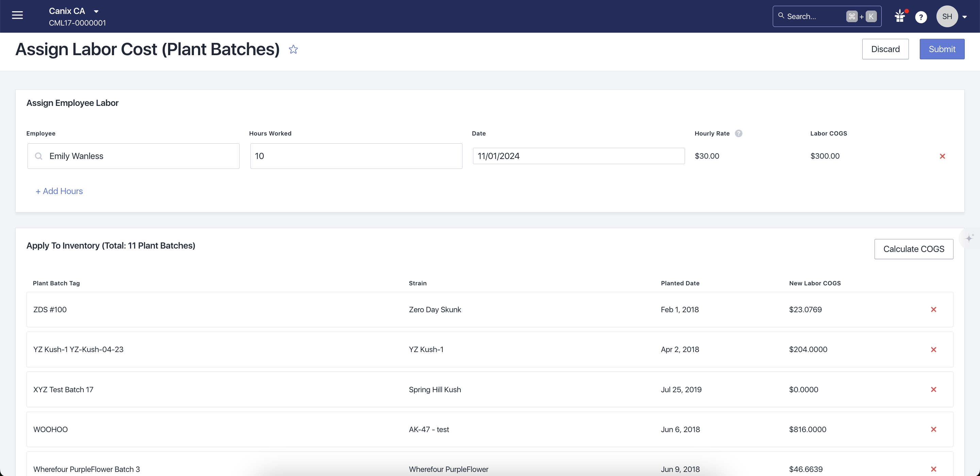Remove ZDS #100 plant batch row
Screen dimensions: 980x476
[933, 310]
